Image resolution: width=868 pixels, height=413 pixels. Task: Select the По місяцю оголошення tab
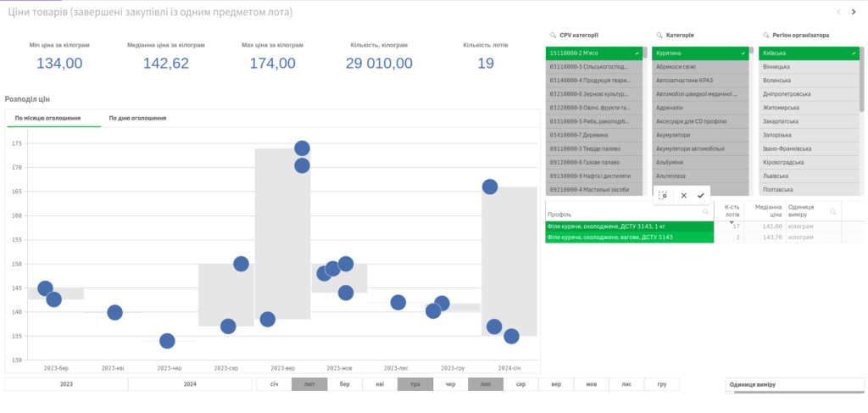48,118
